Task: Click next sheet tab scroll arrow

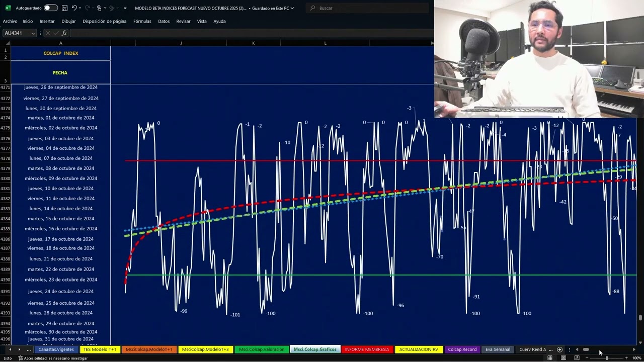Action: click(19, 349)
